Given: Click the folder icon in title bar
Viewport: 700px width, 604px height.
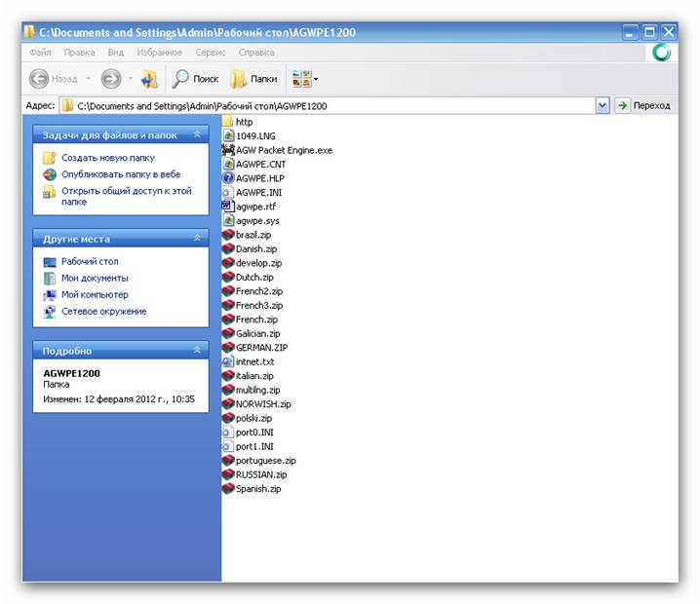Looking at the screenshot, I should tap(29, 32).
